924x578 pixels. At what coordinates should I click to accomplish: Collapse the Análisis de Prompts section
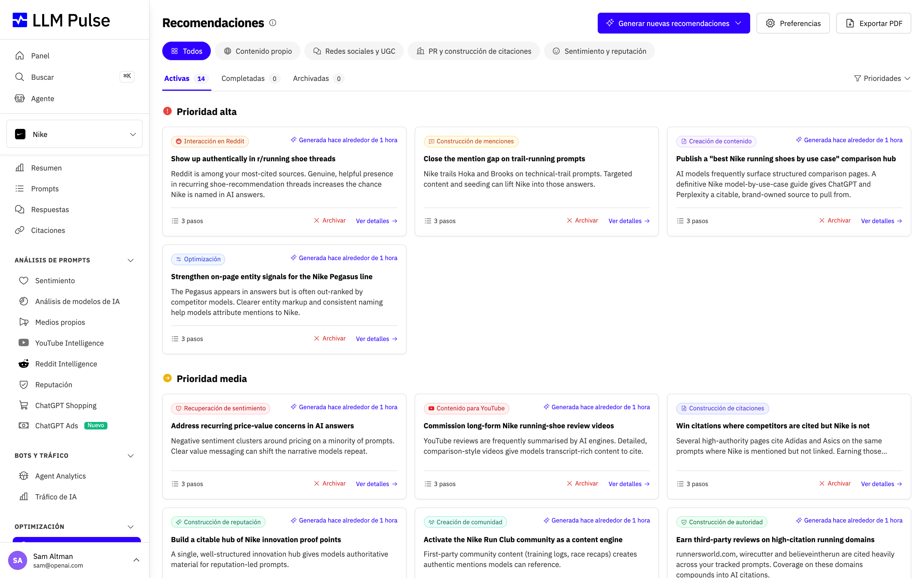131,260
